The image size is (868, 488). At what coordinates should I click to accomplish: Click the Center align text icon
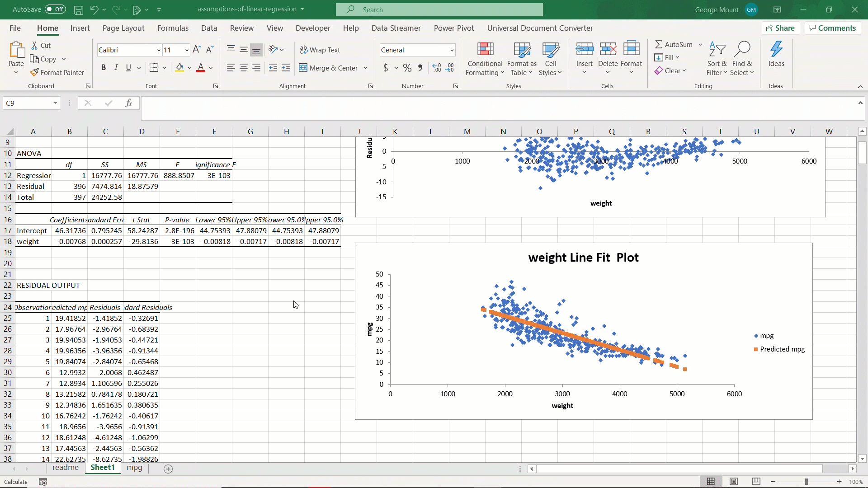coord(243,68)
